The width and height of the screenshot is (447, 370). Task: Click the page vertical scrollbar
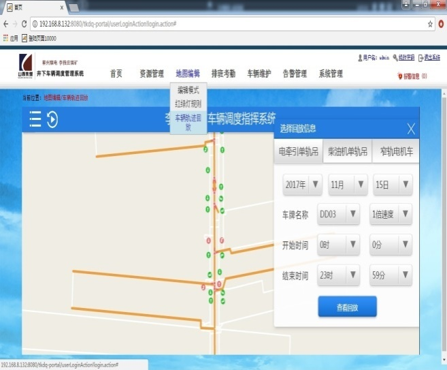point(444,223)
